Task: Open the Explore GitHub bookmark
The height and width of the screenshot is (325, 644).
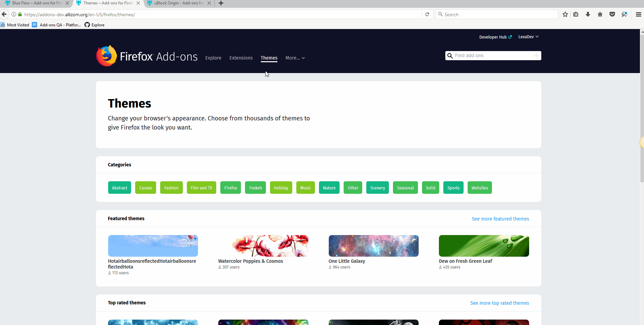Action: (x=95, y=25)
